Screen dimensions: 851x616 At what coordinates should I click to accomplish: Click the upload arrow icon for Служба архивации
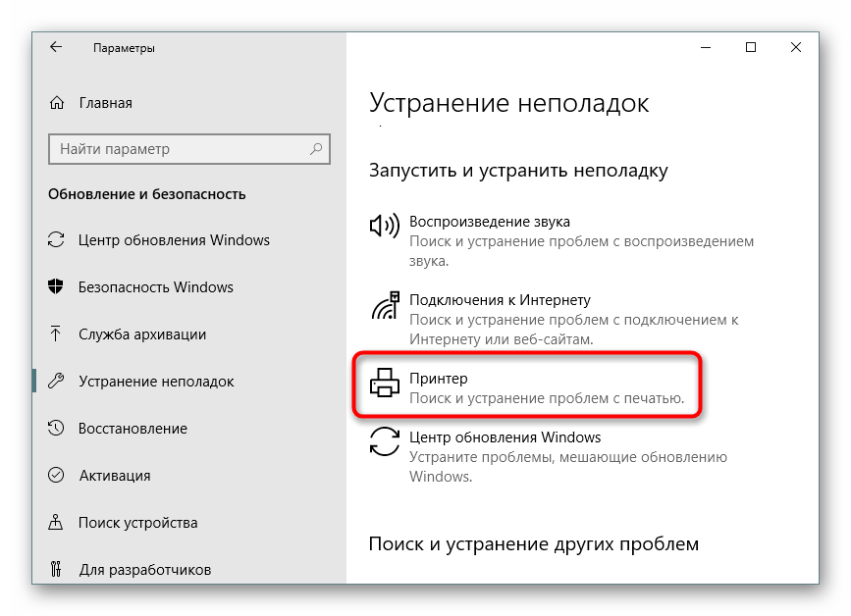click(x=55, y=334)
